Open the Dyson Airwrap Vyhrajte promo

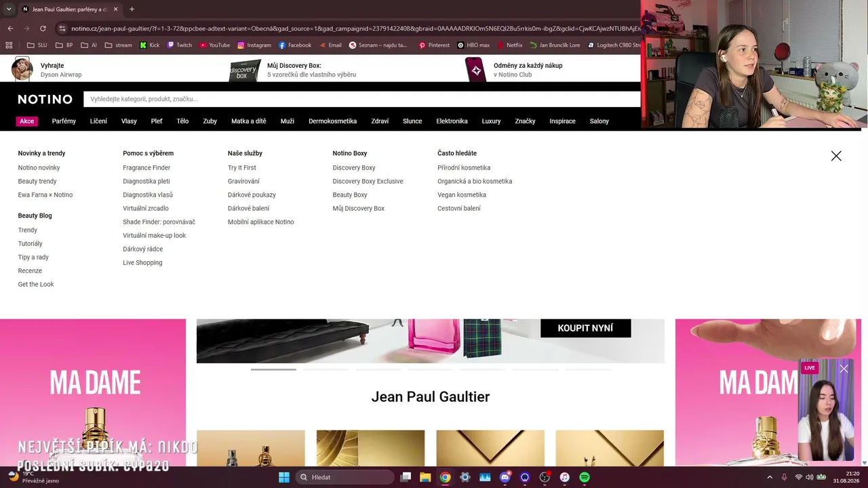[x=47, y=70]
